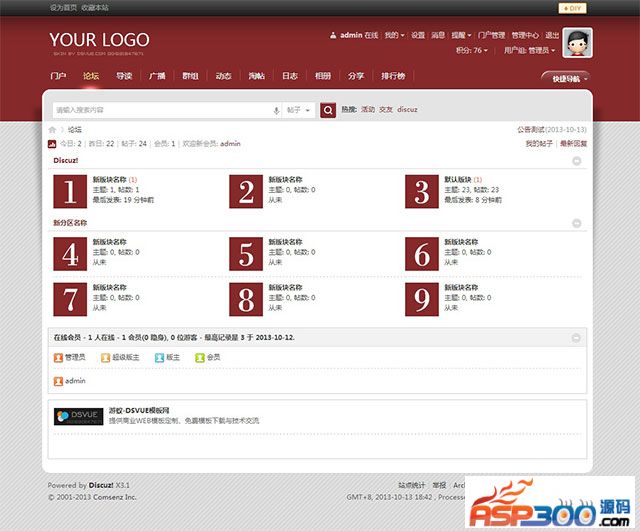Screen dimensions: 640x531
Task: Click the 设置 link in header
Action: [x=418, y=36]
